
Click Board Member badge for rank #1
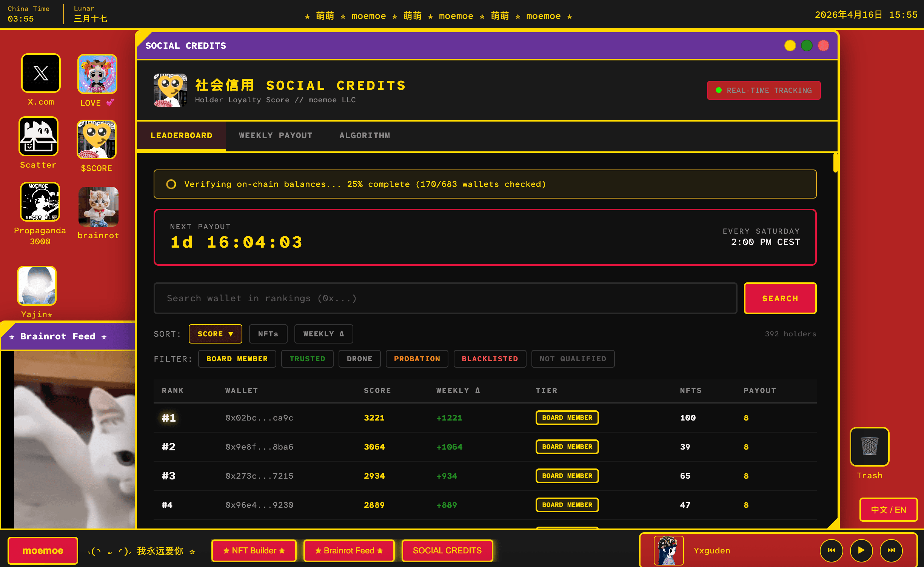(567, 418)
